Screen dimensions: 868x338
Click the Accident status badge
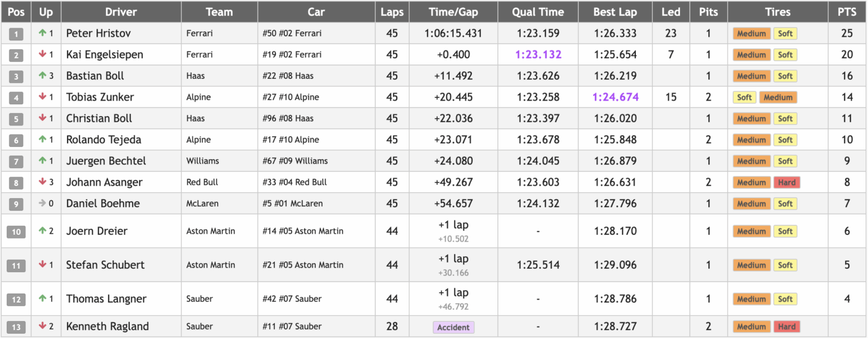(x=453, y=327)
